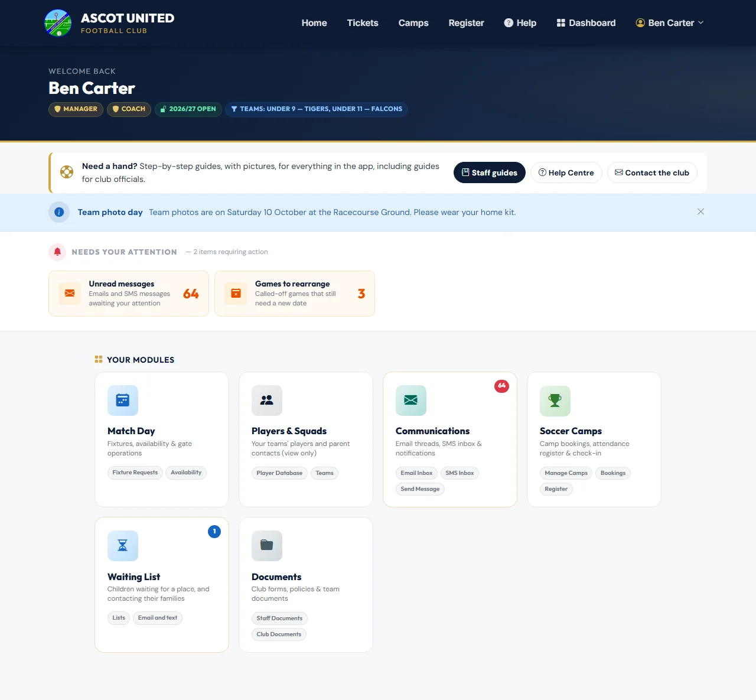This screenshot has width=756, height=700.
Task: Click the teams filter badge in the header
Action: [x=317, y=109]
